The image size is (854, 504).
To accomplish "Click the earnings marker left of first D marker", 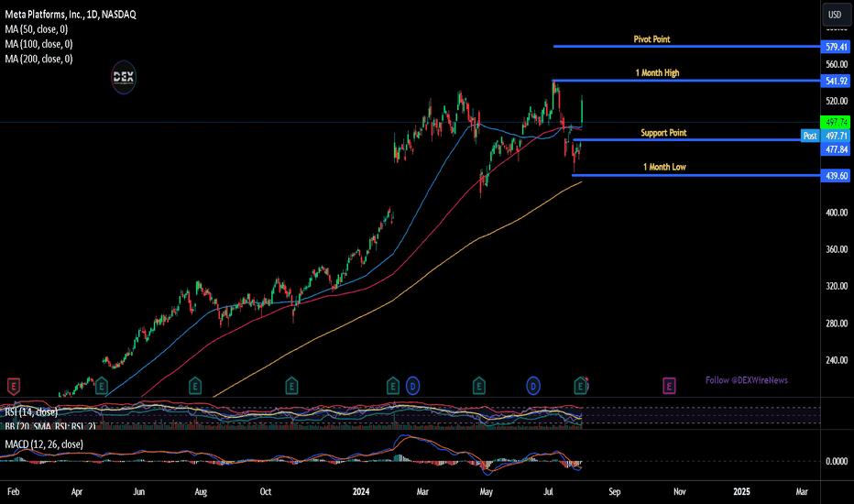I will pos(393,387).
